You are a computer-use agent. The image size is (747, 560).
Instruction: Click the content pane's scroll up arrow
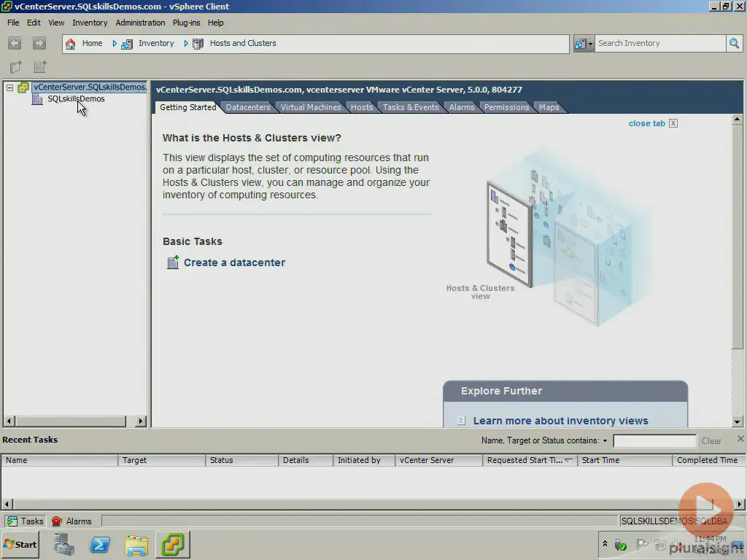click(x=737, y=120)
